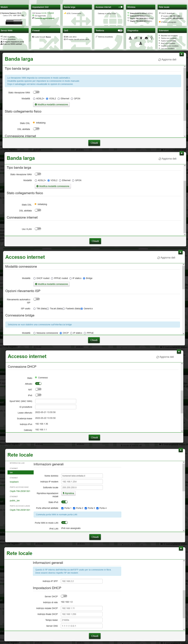Click Chiudi in the Connessione DHCP dialog
The image size is (188, 644).
[x=94, y=438]
